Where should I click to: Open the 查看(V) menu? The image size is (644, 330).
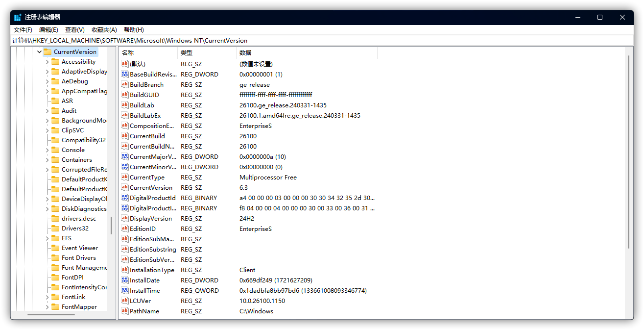click(74, 30)
